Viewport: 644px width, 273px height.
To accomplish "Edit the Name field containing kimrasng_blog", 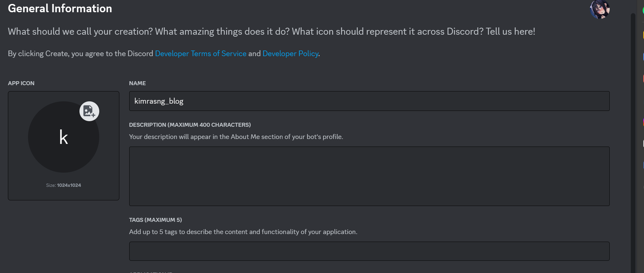I will coord(369,101).
